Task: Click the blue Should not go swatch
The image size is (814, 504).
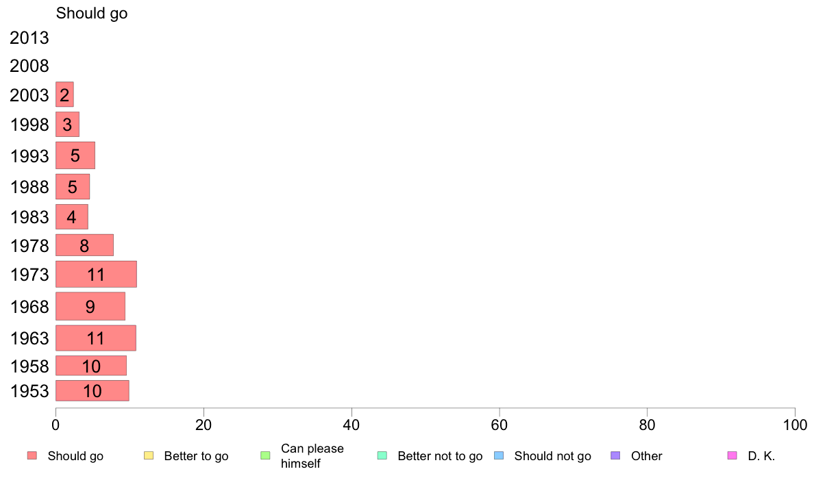Action: [499, 456]
